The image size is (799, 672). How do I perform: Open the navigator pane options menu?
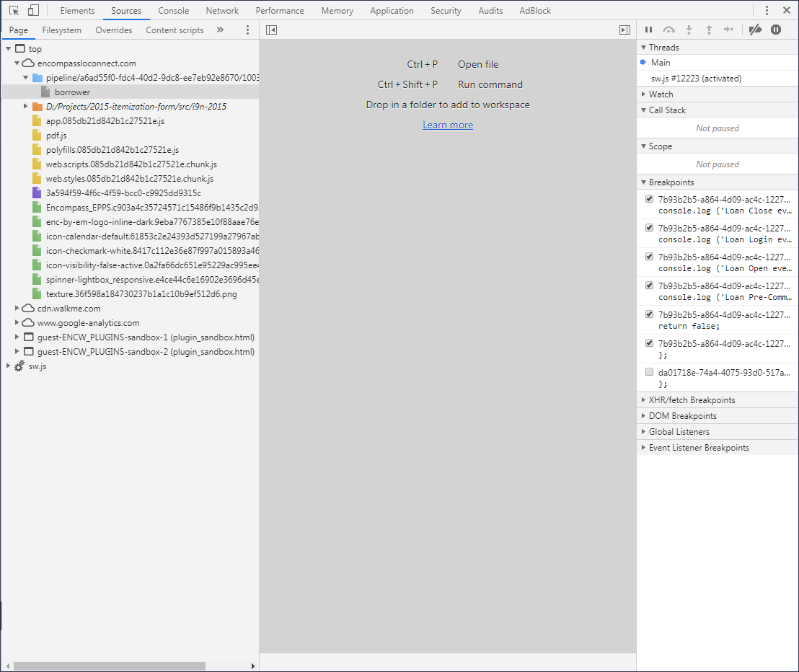pos(247,30)
